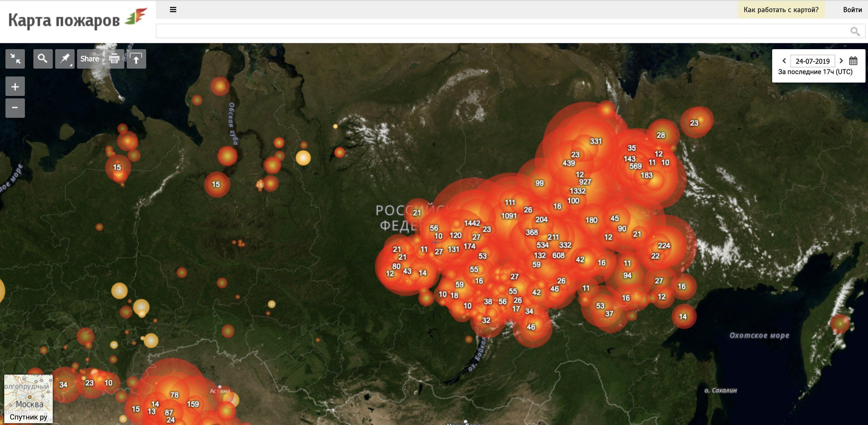
Task: Click the fire cluster labeled 99
Action: (540, 183)
